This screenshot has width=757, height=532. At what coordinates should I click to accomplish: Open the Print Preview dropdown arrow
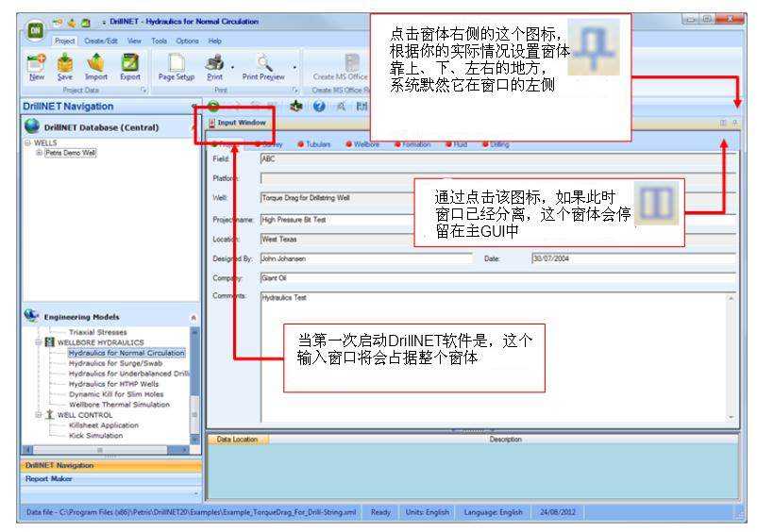click(294, 68)
